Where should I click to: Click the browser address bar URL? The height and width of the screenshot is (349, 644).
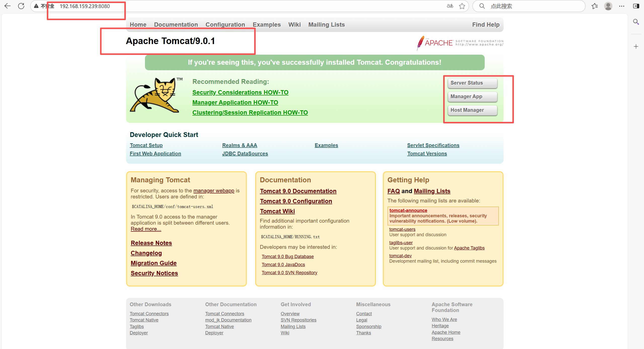[x=84, y=6]
